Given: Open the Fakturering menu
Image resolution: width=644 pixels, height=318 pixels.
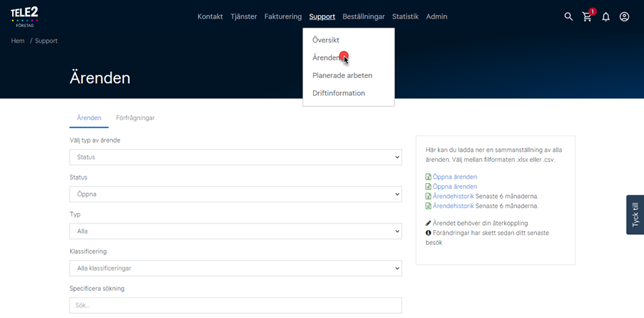Looking at the screenshot, I should point(283,17).
